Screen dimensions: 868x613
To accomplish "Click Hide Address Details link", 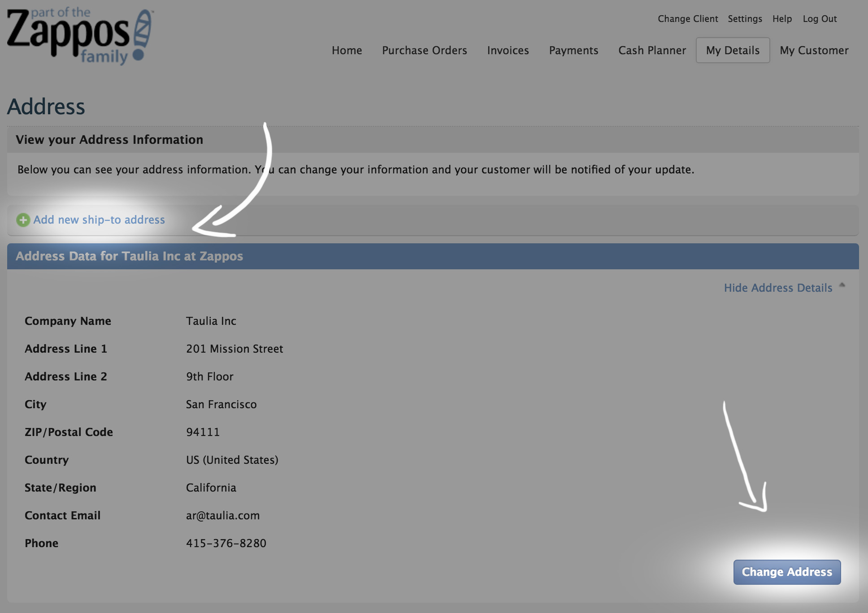I will 778,288.
